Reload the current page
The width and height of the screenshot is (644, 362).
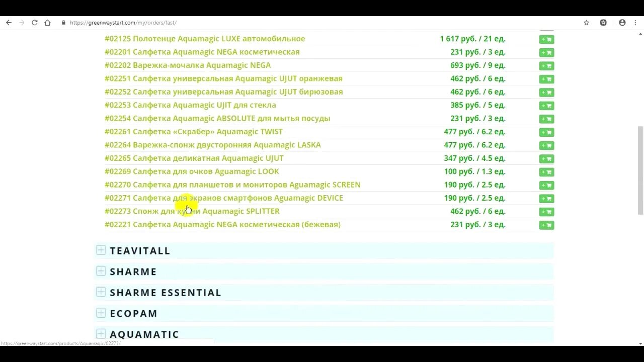click(x=35, y=23)
